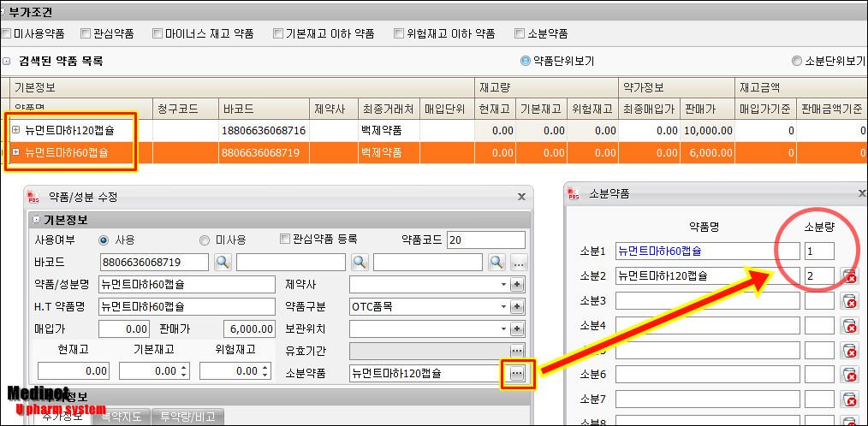Click the 기본재고 stepper arrows

[184, 371]
